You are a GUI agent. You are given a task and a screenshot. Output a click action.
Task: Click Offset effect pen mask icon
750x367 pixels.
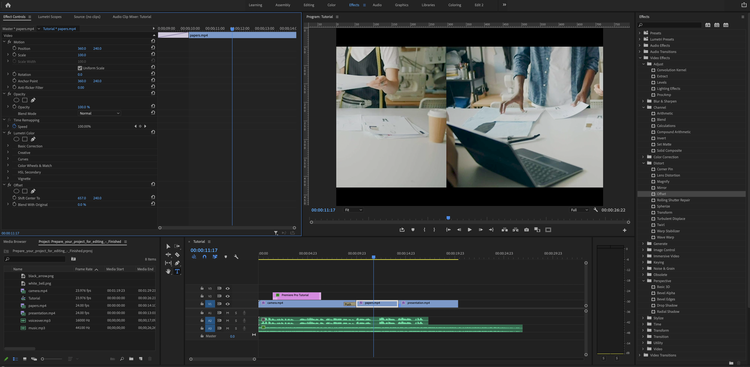(x=33, y=191)
